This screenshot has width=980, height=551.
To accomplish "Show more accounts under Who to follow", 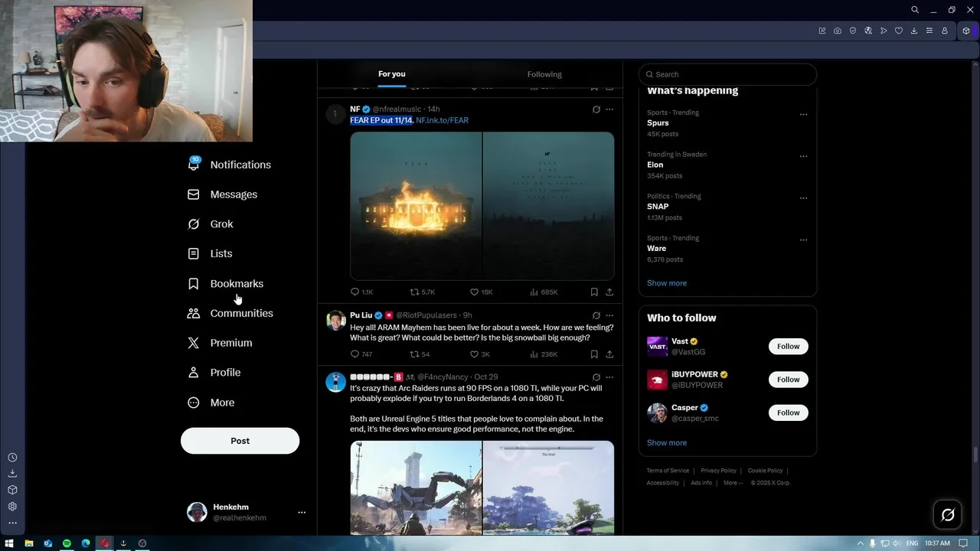I will coord(667,443).
